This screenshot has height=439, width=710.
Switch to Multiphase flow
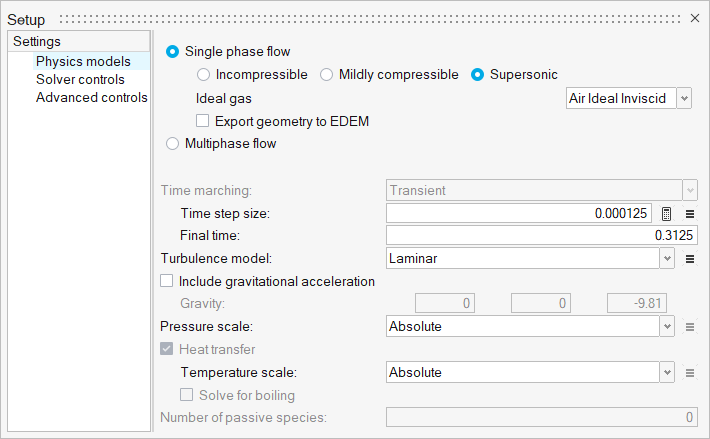point(173,143)
